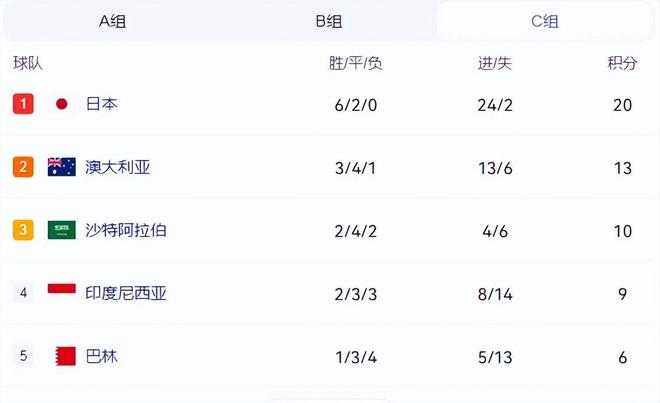Image resolution: width=660 pixels, height=403 pixels.
Task: Open the 日本 team link
Action: [x=101, y=104]
